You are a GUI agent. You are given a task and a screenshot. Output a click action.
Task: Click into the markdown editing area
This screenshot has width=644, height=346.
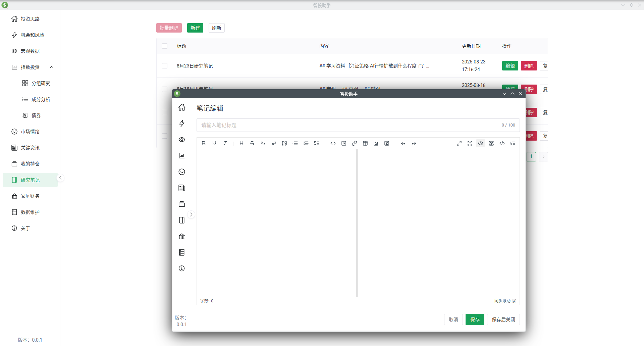(x=276, y=223)
